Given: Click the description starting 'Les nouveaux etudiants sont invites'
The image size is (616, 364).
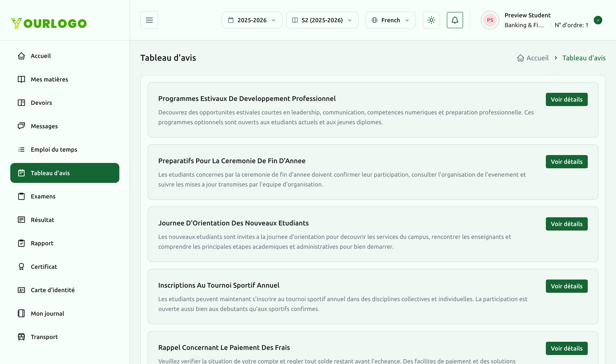Looking at the screenshot, I should click(334, 242).
